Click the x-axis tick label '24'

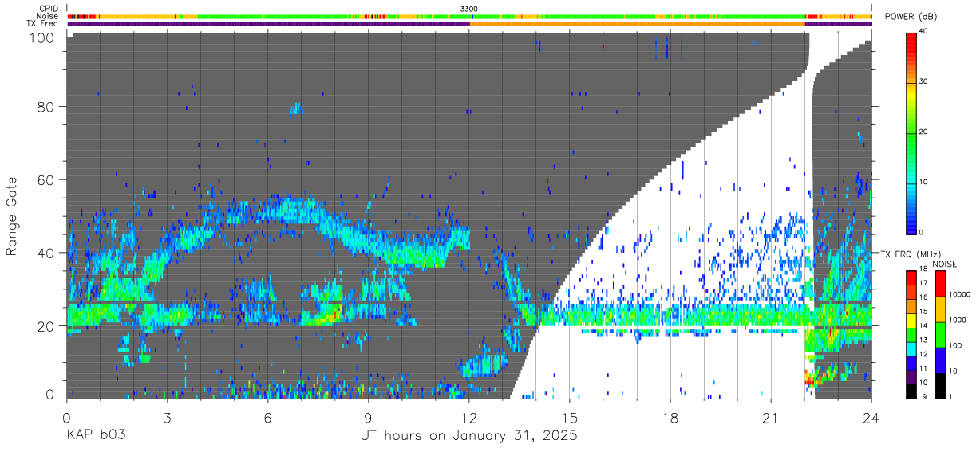point(871,417)
